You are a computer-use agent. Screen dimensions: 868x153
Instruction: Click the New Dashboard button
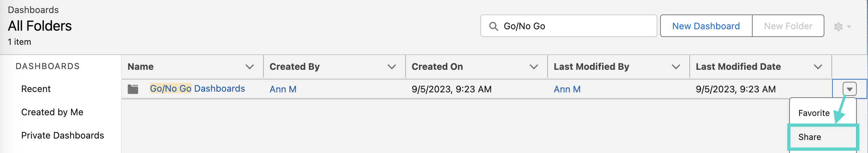click(x=706, y=26)
